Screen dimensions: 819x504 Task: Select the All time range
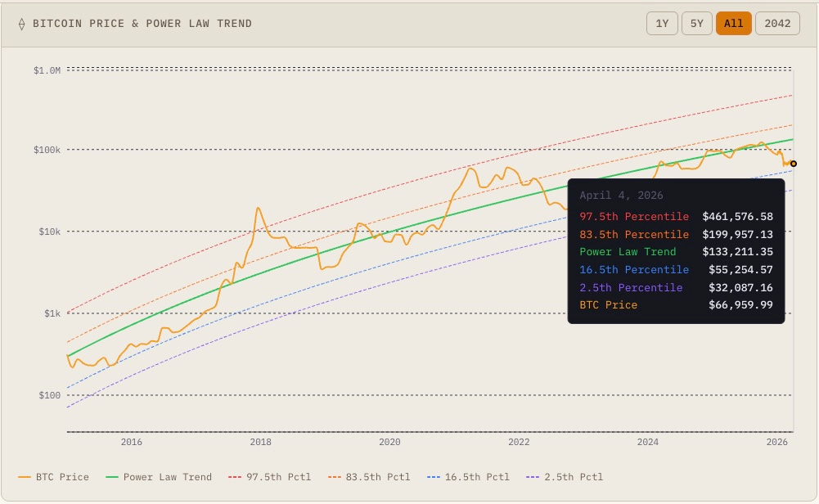733,24
